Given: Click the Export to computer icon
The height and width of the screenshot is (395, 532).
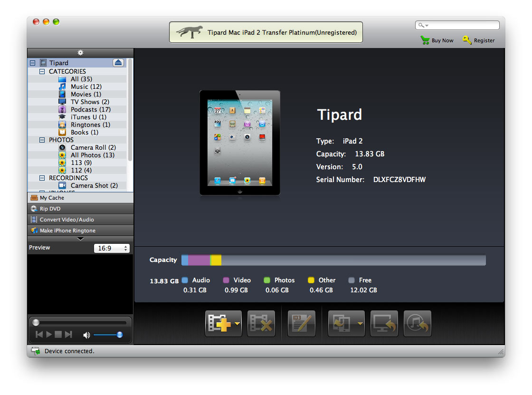Looking at the screenshot, I should click(x=384, y=323).
